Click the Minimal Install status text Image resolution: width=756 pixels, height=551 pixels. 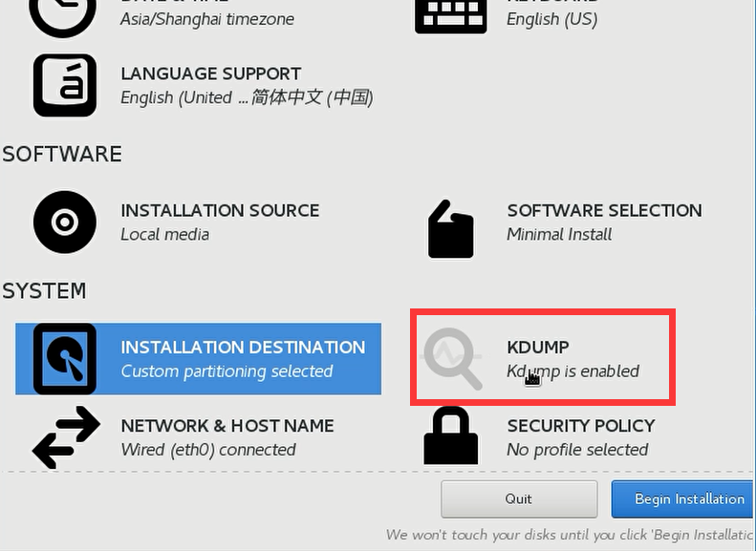pos(559,234)
